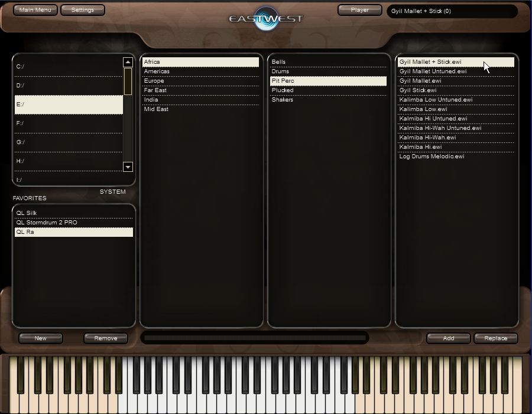Screen dimensions: 532x414
Task: Click the Add instrument button
Action: 449,338
